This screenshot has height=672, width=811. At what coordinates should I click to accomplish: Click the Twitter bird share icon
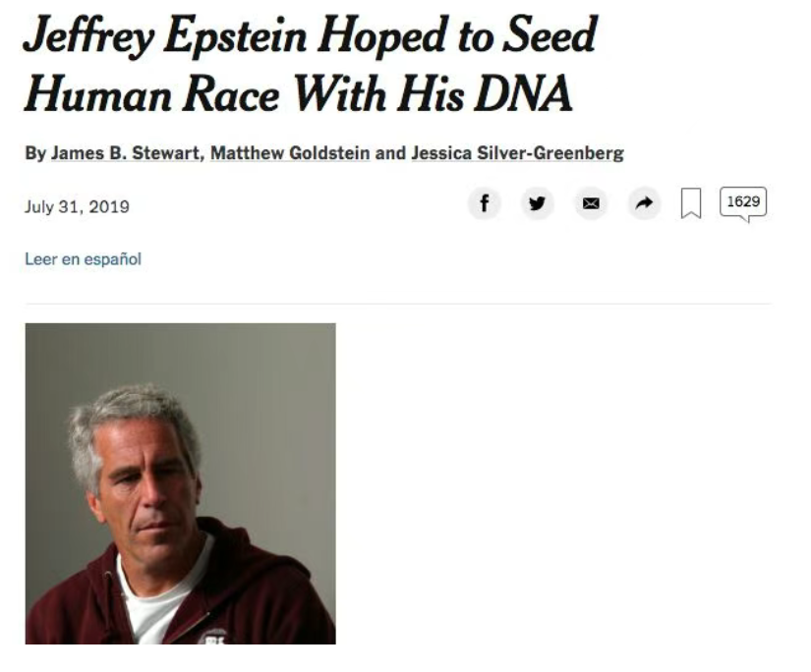(x=537, y=203)
